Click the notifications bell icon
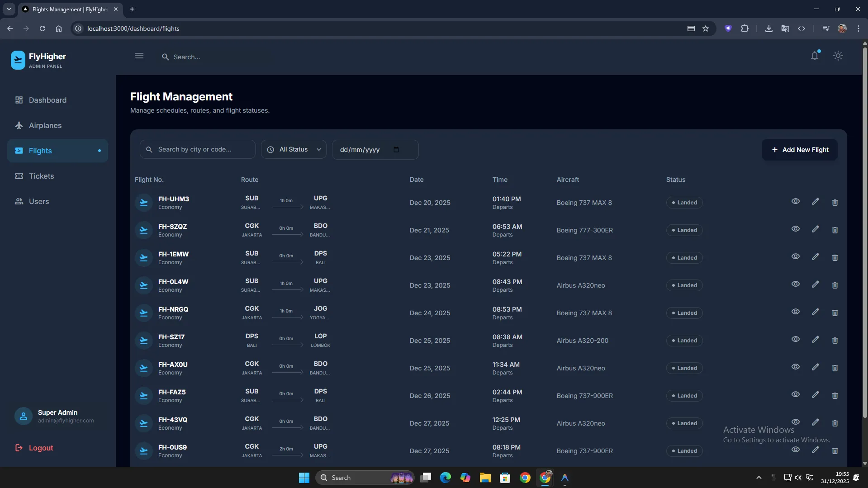 815,56
